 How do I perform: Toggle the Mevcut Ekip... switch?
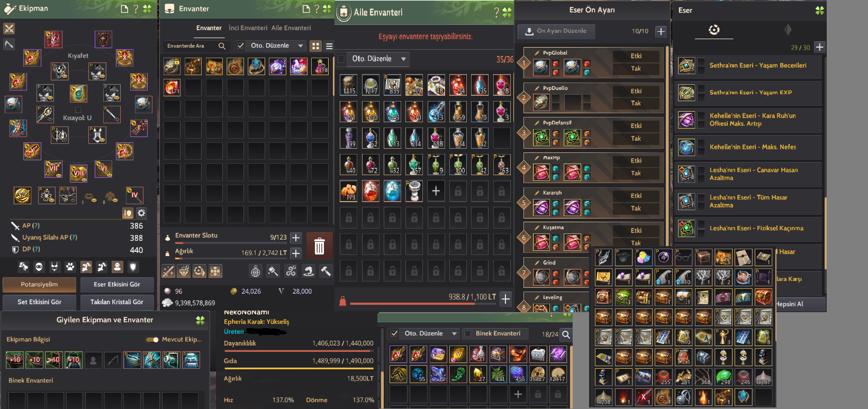click(152, 340)
